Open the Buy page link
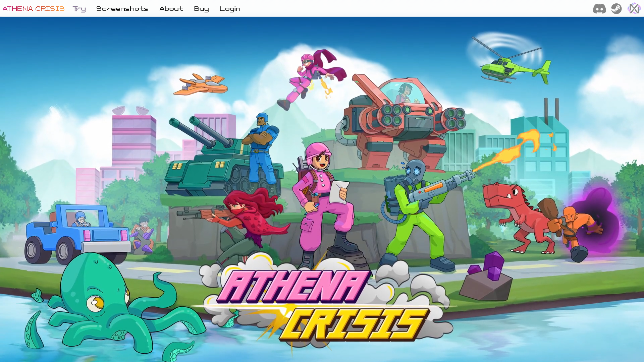Image resolution: width=644 pixels, height=362 pixels. (201, 9)
